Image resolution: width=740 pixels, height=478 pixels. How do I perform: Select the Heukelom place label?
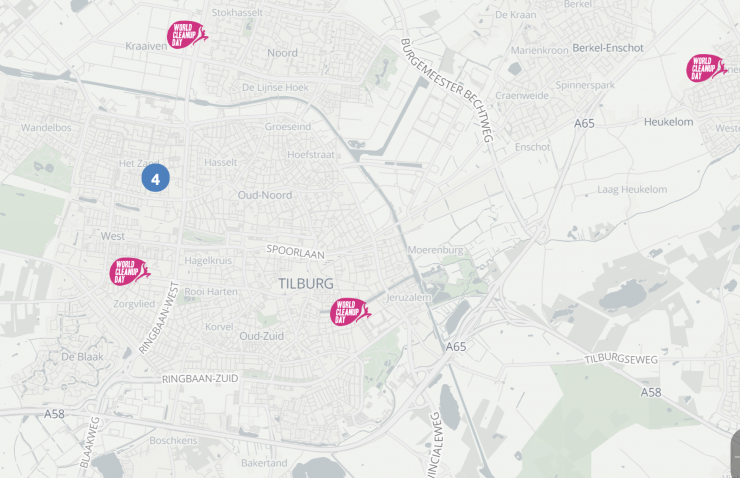668,122
